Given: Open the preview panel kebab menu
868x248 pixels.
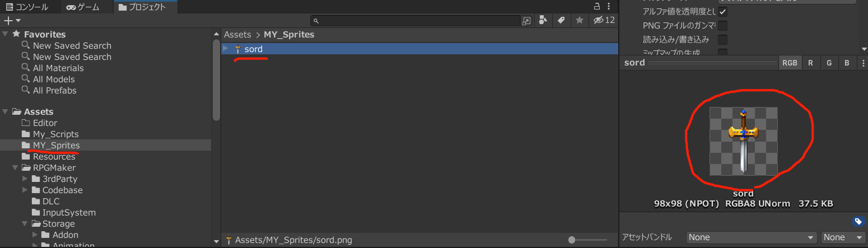Looking at the screenshot, I should 861,63.
